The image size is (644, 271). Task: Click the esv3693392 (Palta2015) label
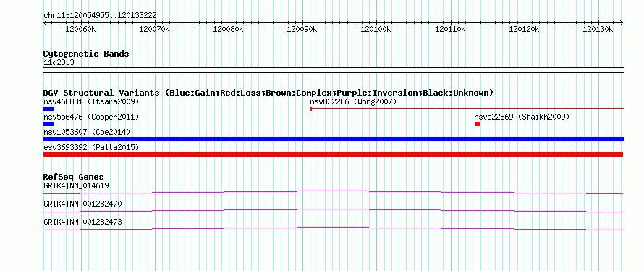[91, 148]
